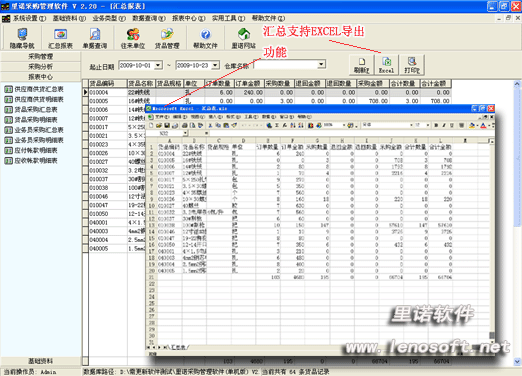Open 单据查询 from the toolbar
The height and width of the screenshot is (376, 522).
point(95,39)
